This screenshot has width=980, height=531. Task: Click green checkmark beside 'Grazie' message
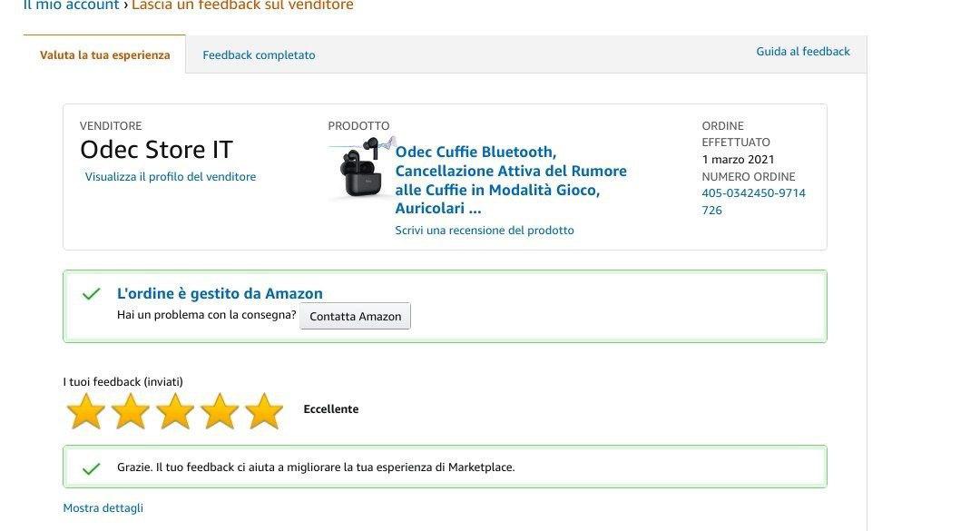point(91,468)
